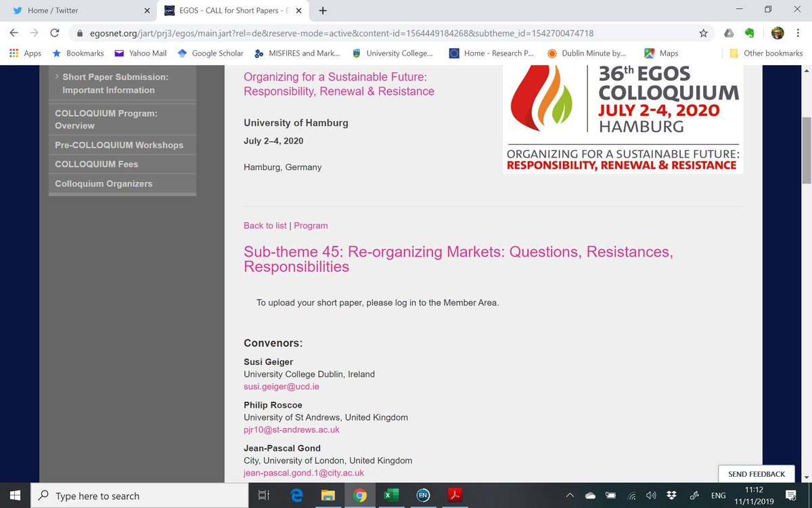Open the Home - Research P... bookmark
The image size is (812, 508).
pos(491,53)
